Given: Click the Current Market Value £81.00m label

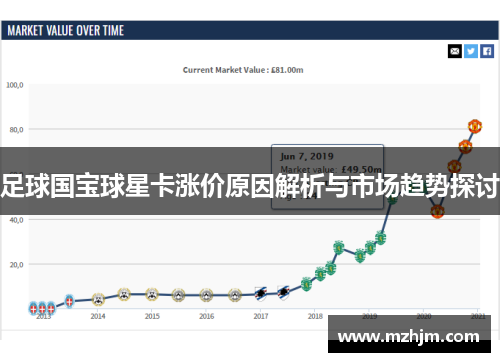Looking at the screenshot, I should 243,70.
